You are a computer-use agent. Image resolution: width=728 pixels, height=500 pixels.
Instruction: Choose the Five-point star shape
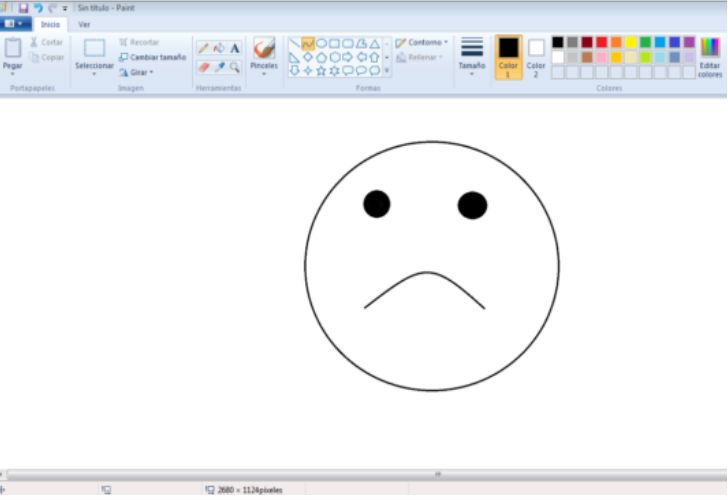click(x=321, y=71)
